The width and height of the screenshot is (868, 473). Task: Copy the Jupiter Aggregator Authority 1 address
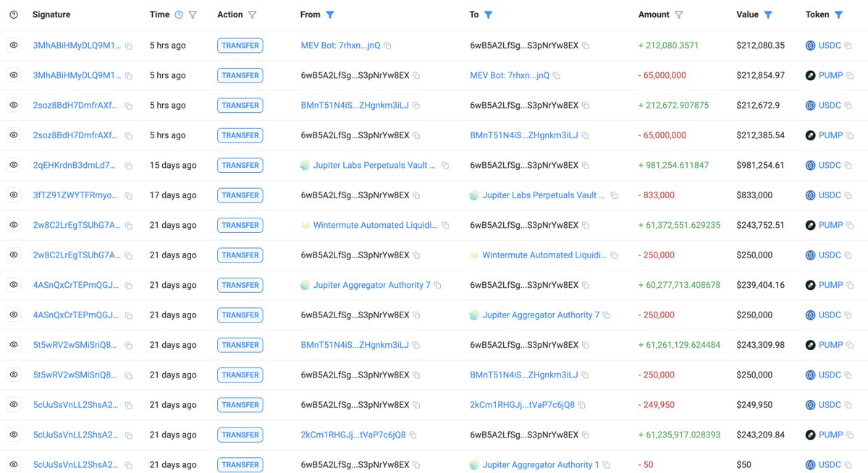pyautogui.click(x=606, y=465)
